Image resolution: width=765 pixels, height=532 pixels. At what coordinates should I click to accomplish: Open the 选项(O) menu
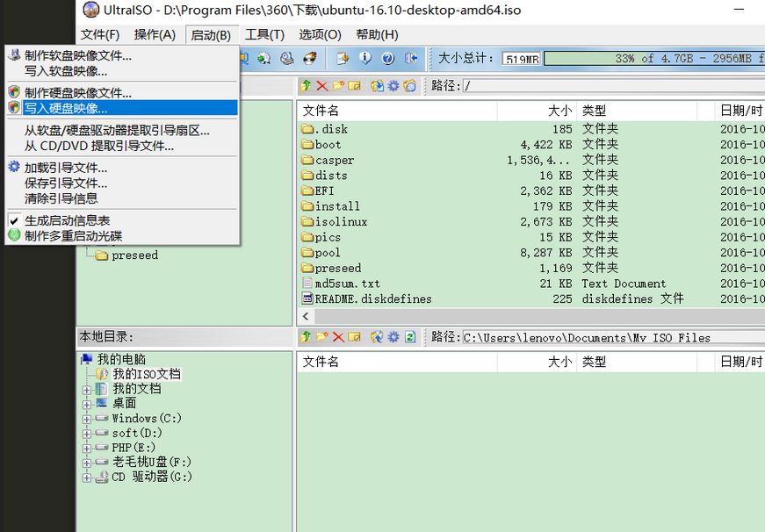click(320, 34)
